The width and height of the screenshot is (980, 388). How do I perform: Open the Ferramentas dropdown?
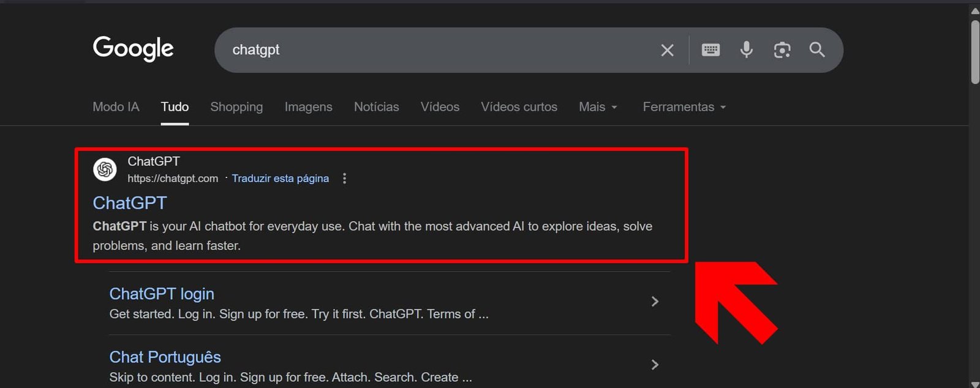coord(684,107)
